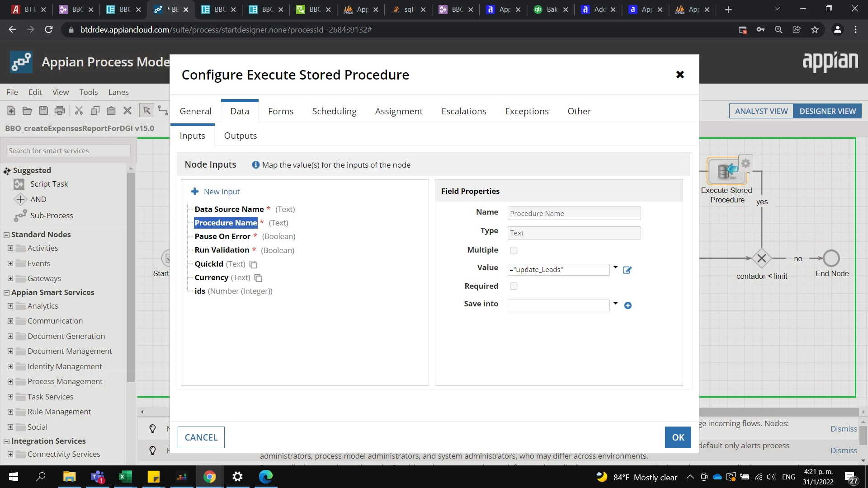The height and width of the screenshot is (488, 868).
Task: Dismiss the incoming flows alert
Action: click(844, 429)
